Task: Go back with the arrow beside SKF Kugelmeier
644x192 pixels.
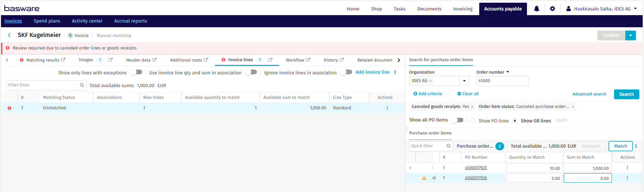Action: pos(9,35)
